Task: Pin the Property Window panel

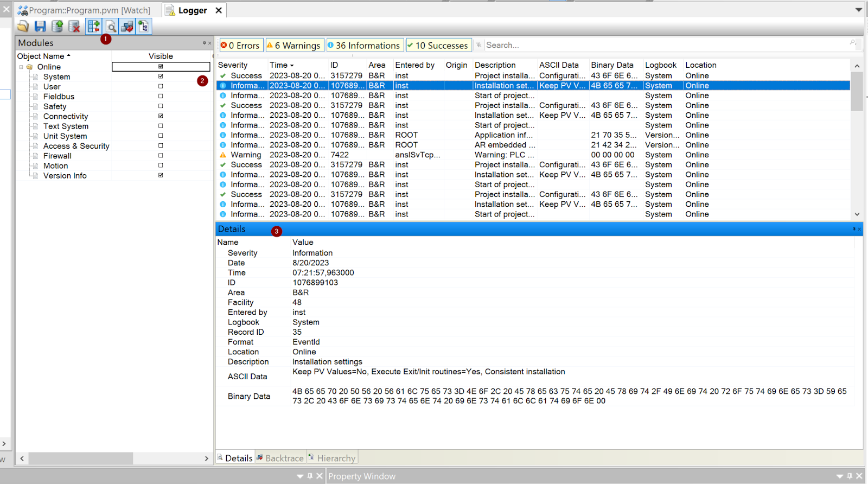Action: 850,476
